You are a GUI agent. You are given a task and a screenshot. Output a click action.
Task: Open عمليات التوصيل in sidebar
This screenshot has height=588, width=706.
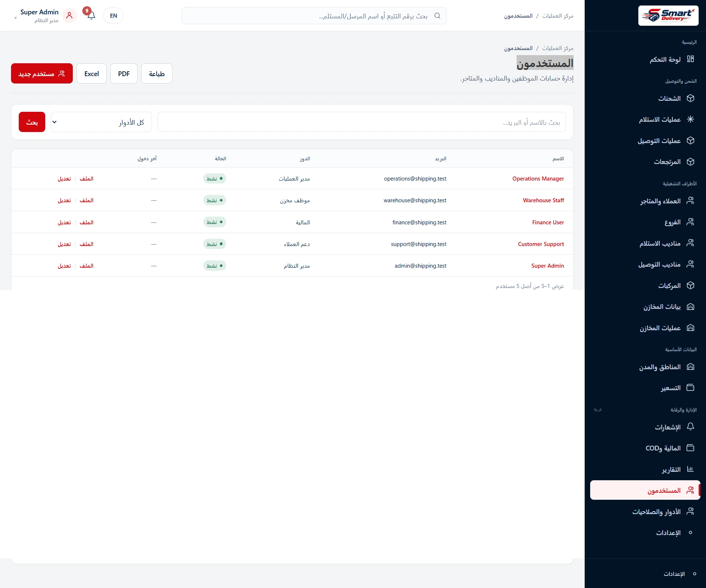[645, 140]
